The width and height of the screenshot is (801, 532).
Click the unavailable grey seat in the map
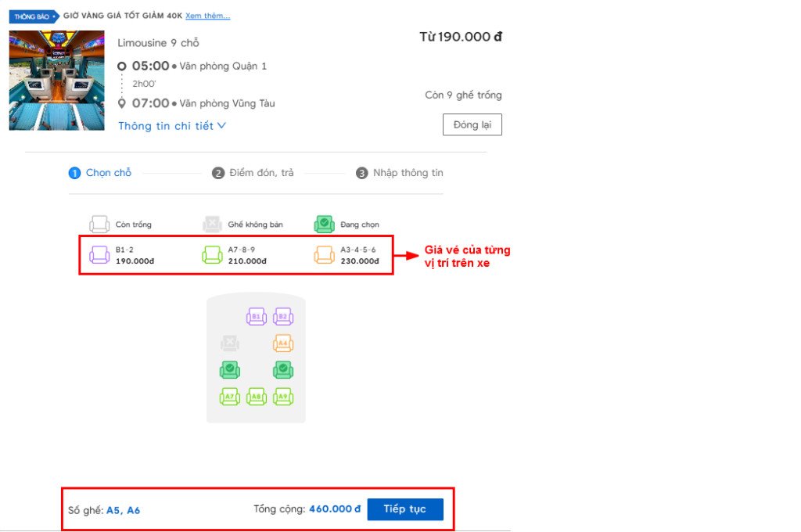(229, 343)
